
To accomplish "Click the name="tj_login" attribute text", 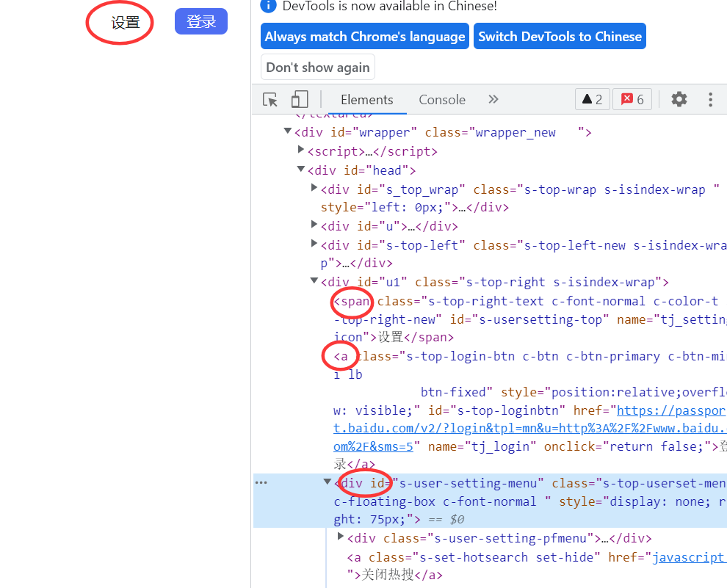I will pyautogui.click(x=482, y=446).
